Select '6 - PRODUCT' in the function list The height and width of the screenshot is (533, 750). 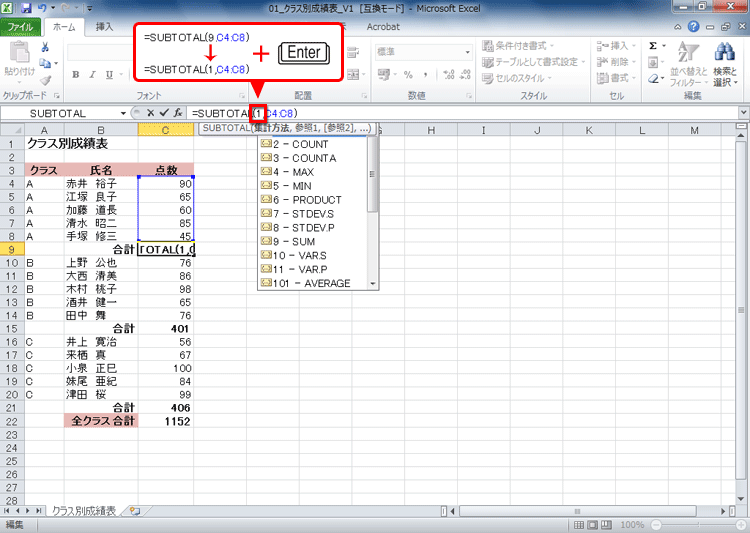(x=313, y=200)
